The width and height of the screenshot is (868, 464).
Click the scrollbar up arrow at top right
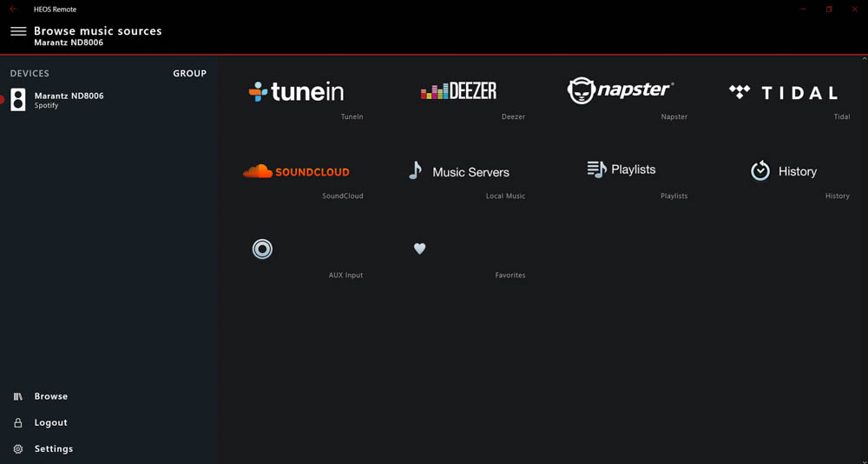[x=865, y=58]
